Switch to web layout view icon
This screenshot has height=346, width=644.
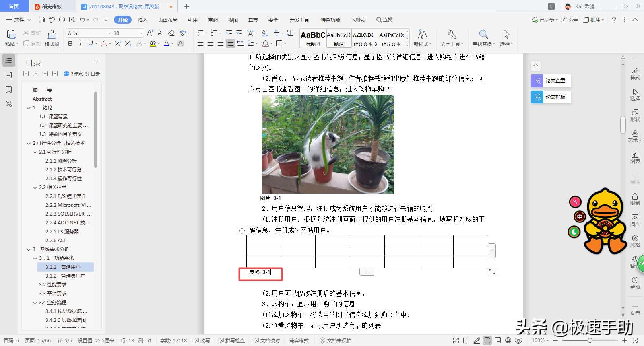tap(508, 340)
